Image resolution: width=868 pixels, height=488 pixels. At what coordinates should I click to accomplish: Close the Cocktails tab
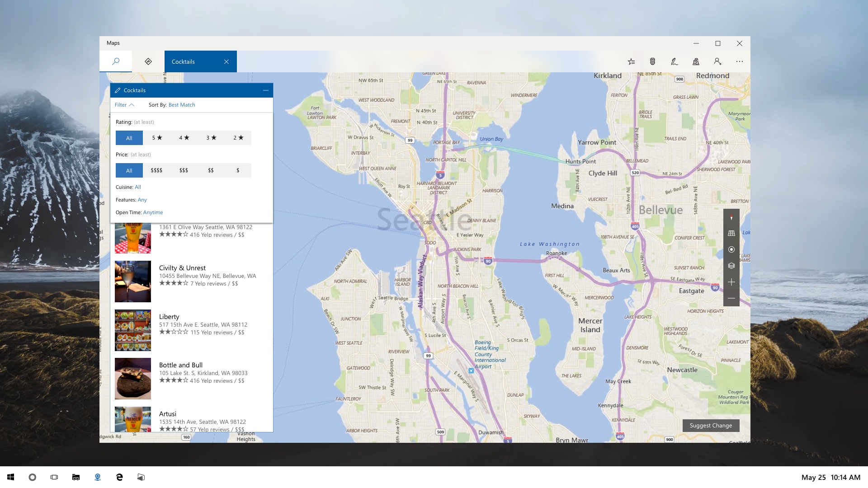point(226,61)
